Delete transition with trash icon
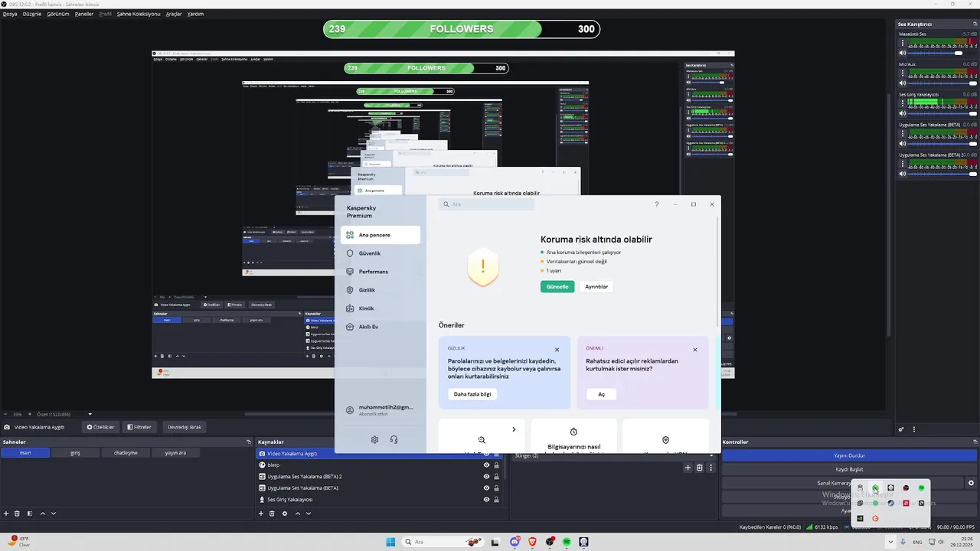 699,468
